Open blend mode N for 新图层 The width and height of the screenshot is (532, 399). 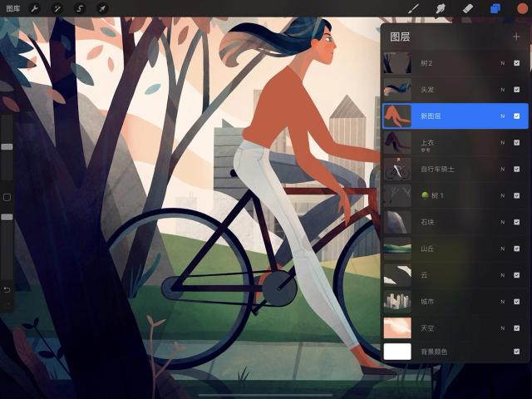coord(502,116)
